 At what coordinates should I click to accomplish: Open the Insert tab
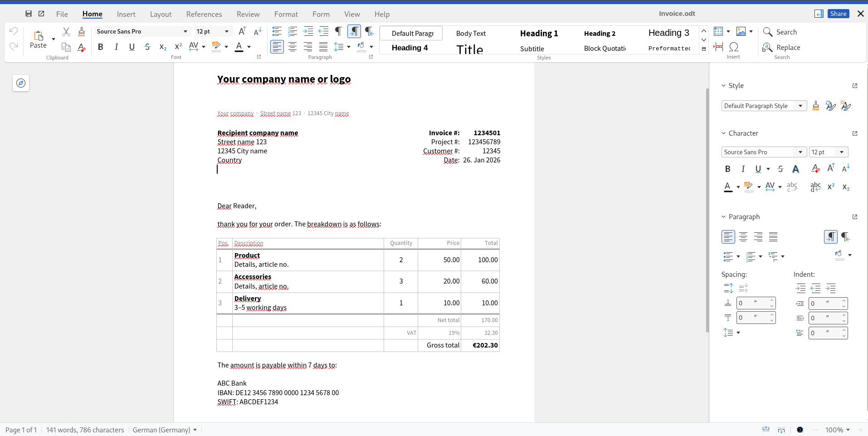click(x=126, y=14)
